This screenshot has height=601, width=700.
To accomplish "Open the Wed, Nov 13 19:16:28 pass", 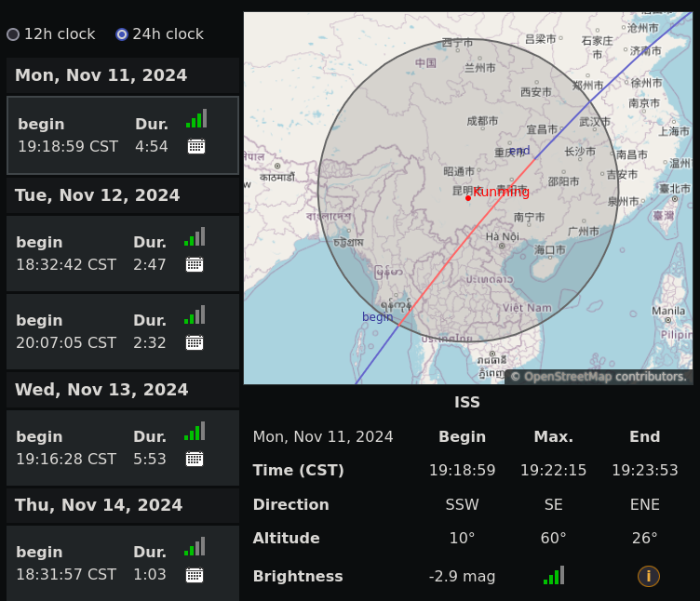I will coord(93,448).
